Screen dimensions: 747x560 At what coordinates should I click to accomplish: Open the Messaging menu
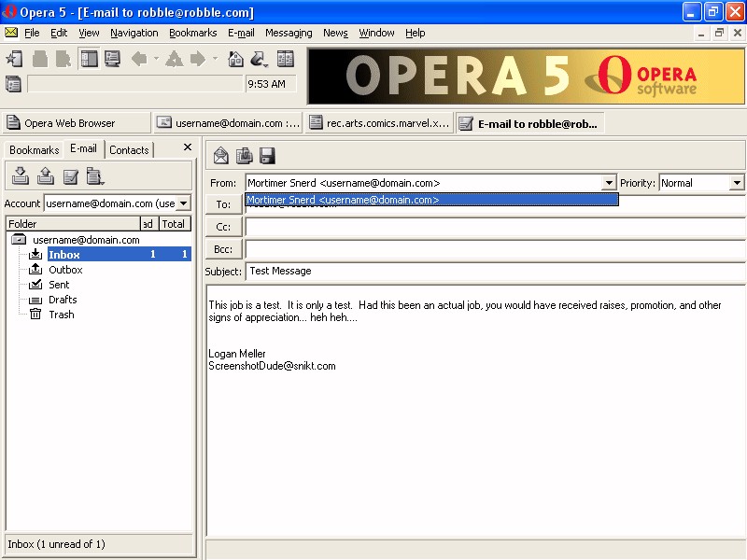[x=289, y=33]
